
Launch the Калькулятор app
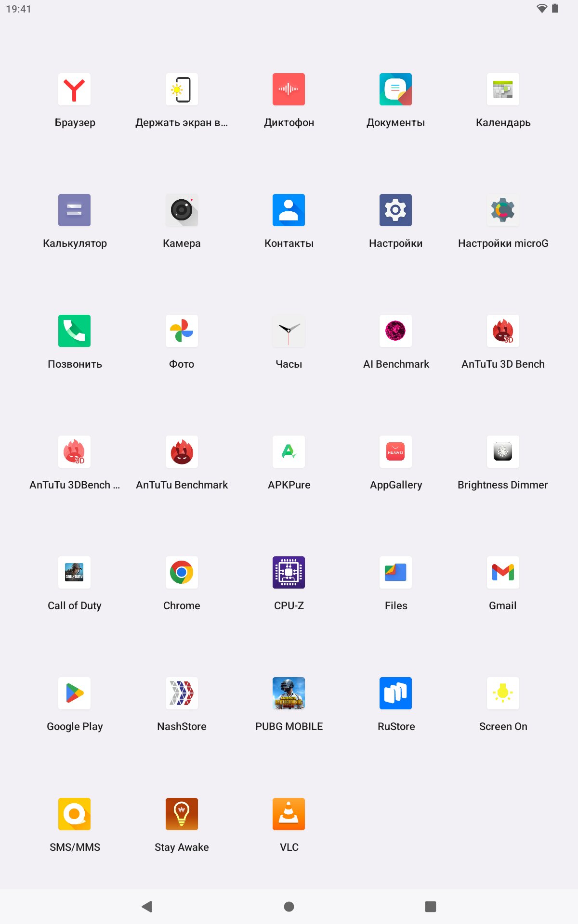click(x=74, y=210)
